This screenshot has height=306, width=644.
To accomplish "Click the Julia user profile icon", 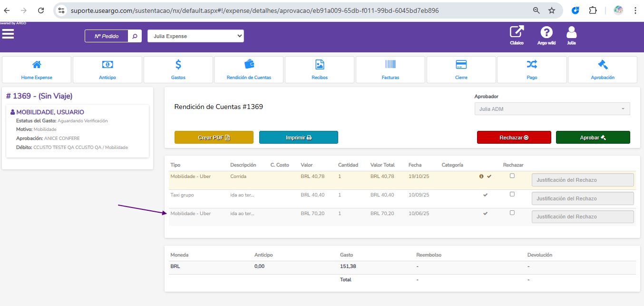I will coord(571,32).
